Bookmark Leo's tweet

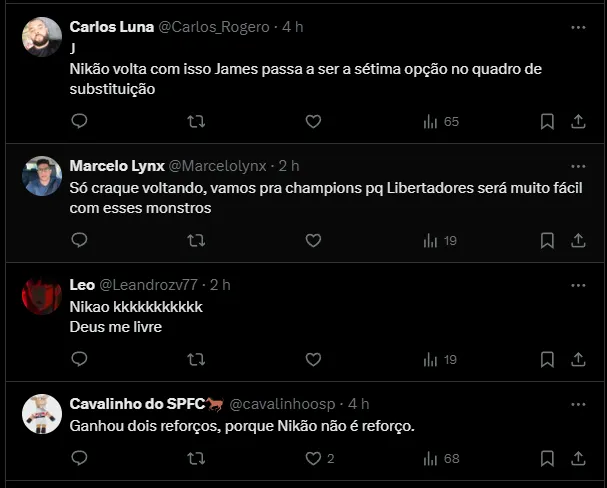pos(547,359)
